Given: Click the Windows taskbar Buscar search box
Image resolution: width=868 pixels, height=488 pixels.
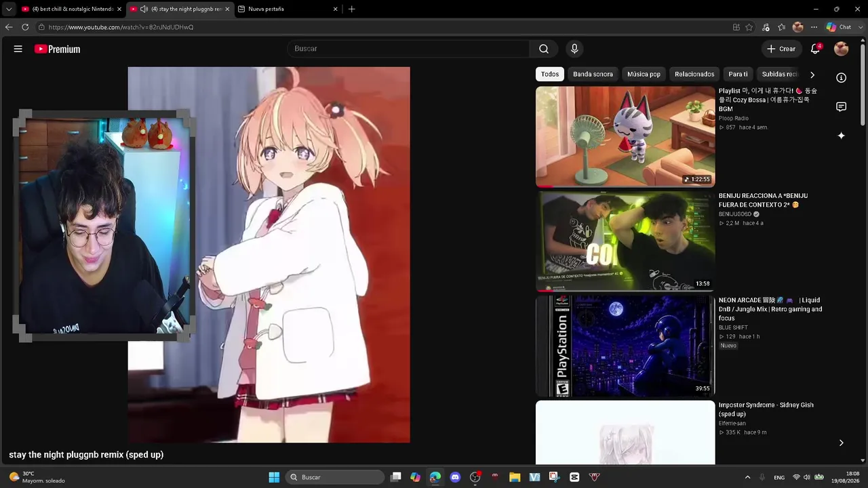Looking at the screenshot, I should click(335, 477).
